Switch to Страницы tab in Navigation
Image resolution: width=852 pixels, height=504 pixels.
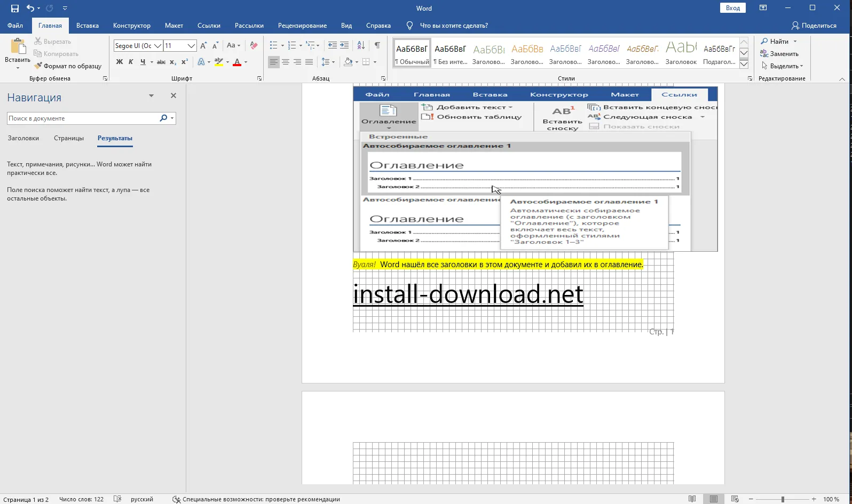(x=69, y=138)
